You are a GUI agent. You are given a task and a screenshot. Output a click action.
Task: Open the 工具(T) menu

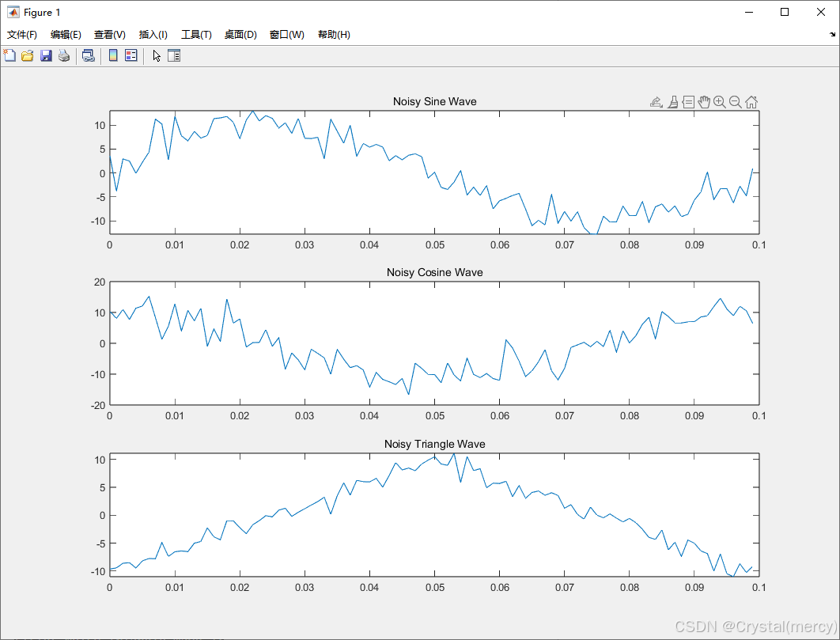coord(197,34)
